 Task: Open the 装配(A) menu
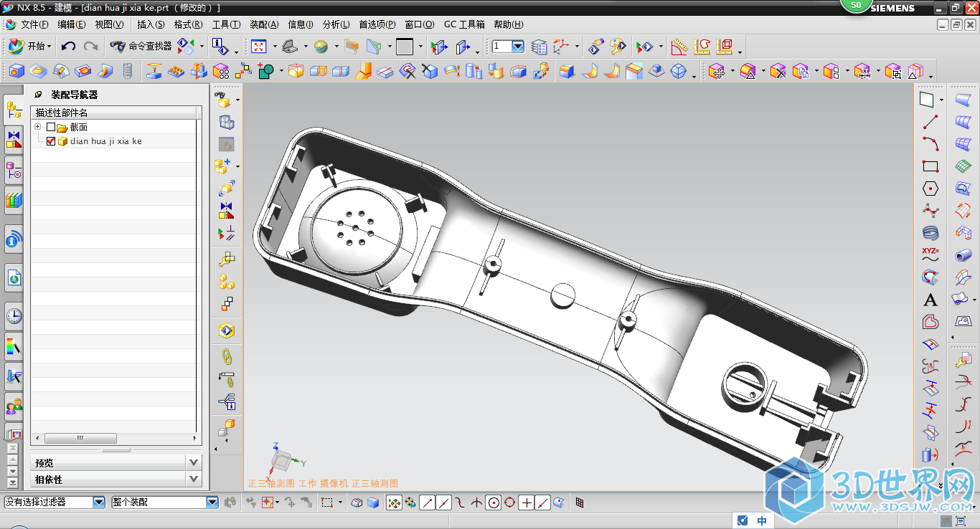(264, 24)
